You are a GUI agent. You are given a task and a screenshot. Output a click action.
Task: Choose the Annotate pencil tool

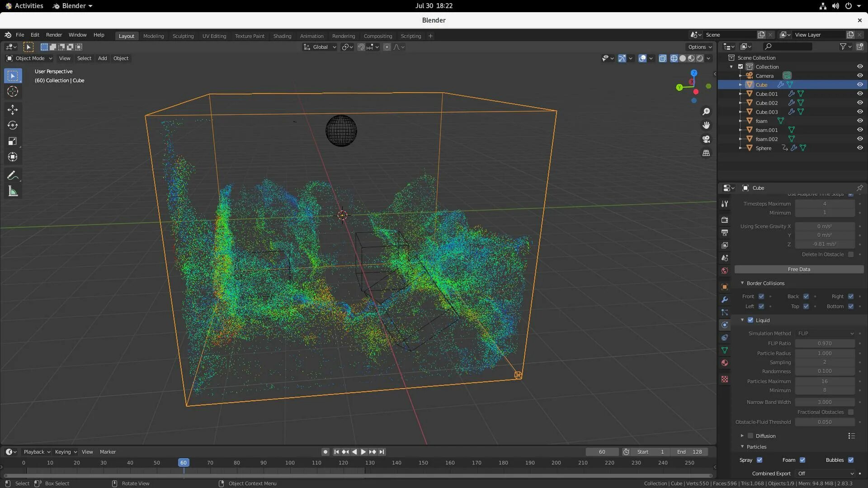[x=13, y=175]
